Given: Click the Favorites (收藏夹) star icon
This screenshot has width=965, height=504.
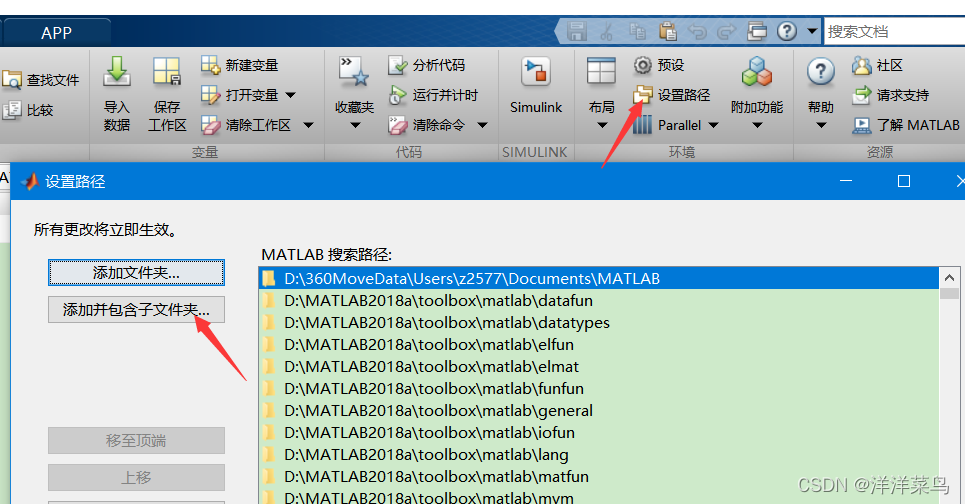Looking at the screenshot, I should pyautogui.click(x=354, y=71).
